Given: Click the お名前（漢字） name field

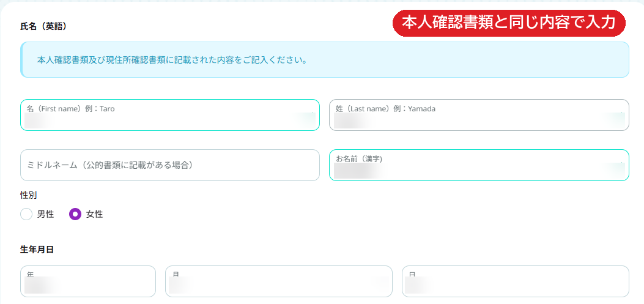Looking at the screenshot, I should coord(479,165).
